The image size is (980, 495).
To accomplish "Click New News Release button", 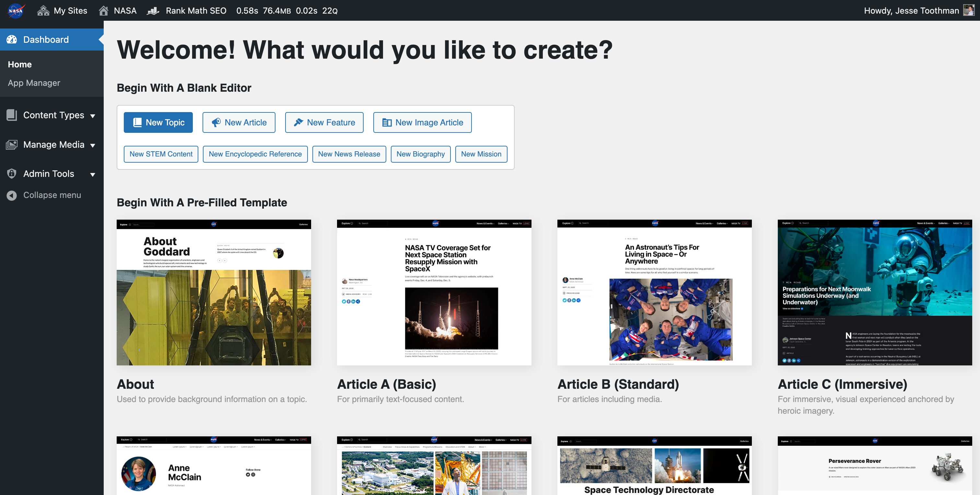I will 349,154.
